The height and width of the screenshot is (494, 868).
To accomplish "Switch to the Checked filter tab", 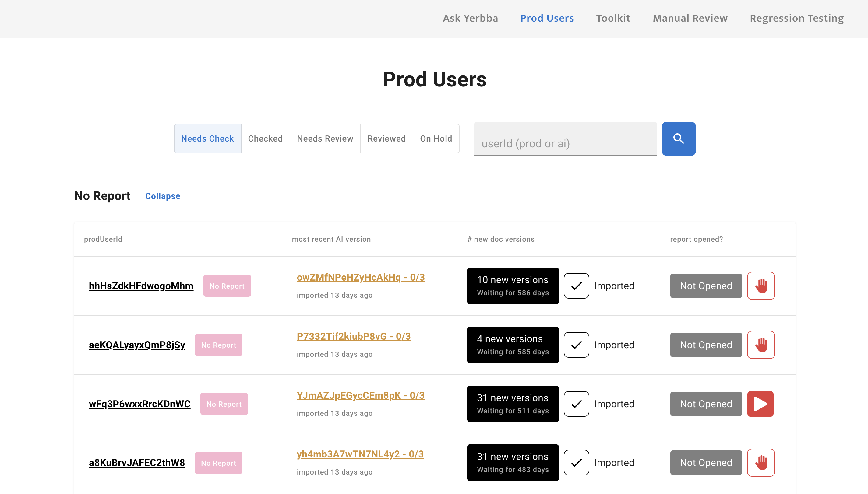I will coord(265,138).
